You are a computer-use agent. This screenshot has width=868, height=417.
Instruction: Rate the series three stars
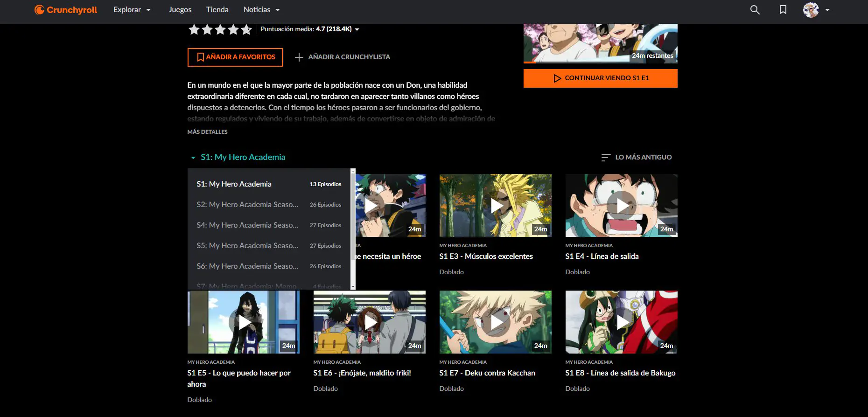point(220,30)
